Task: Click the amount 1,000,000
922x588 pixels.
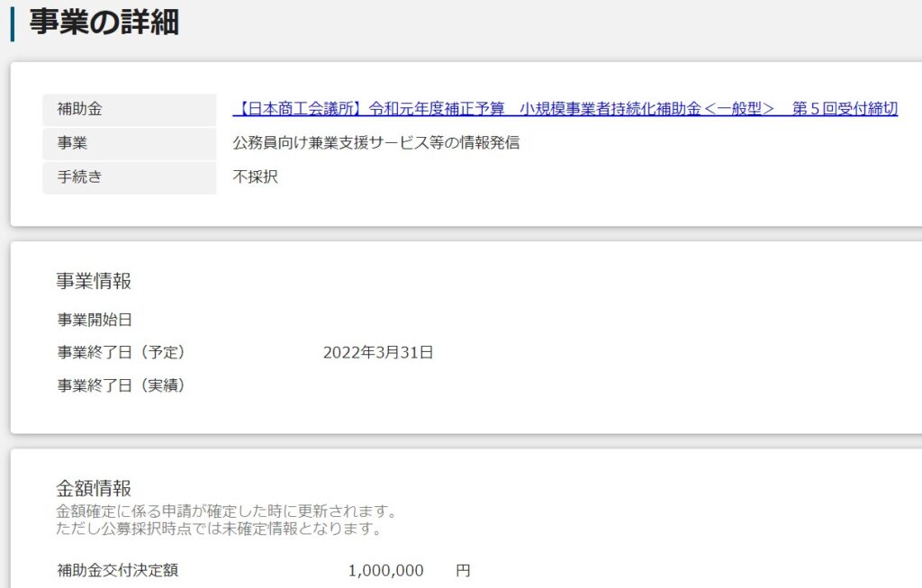Action: [385, 571]
